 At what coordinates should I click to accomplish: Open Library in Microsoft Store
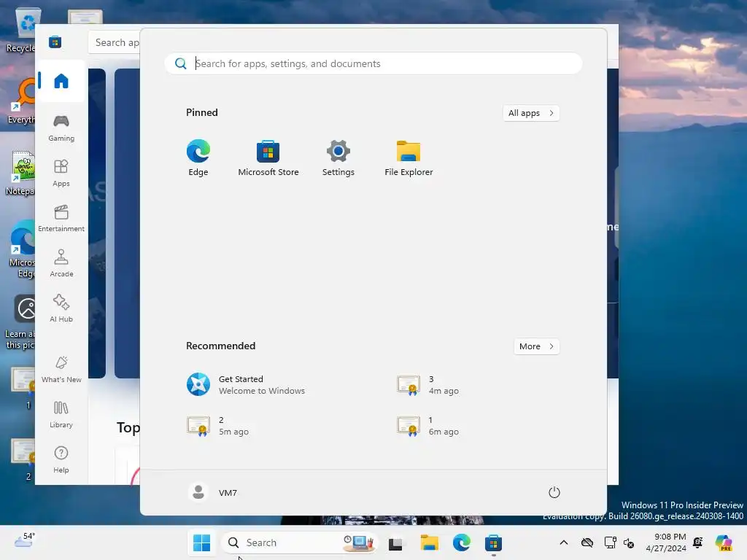click(61, 415)
